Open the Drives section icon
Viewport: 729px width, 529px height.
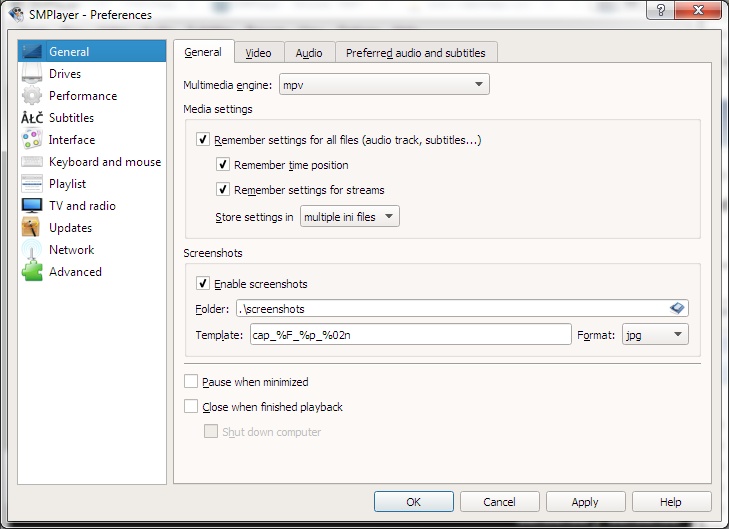[x=32, y=74]
